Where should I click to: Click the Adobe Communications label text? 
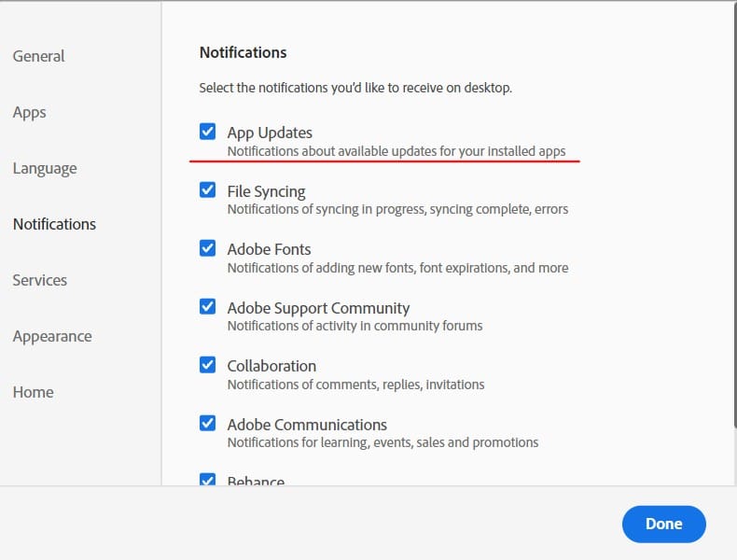(307, 425)
